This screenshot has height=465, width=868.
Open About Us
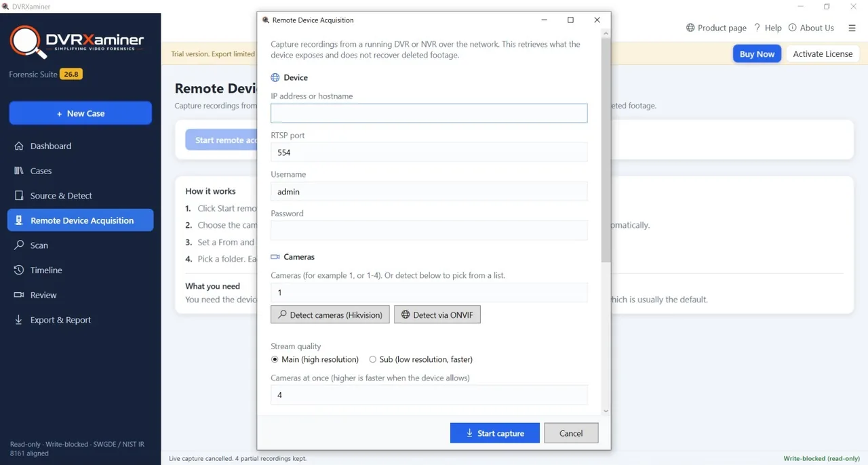(x=817, y=28)
